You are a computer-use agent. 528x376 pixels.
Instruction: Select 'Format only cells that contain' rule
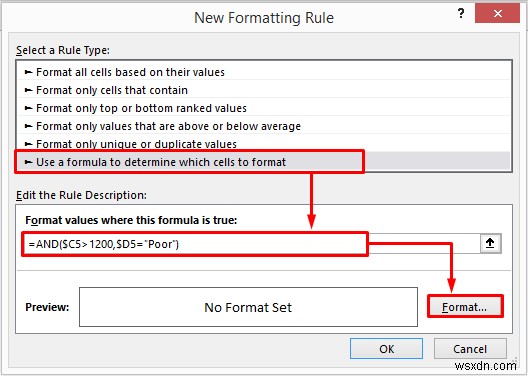[x=264, y=90]
